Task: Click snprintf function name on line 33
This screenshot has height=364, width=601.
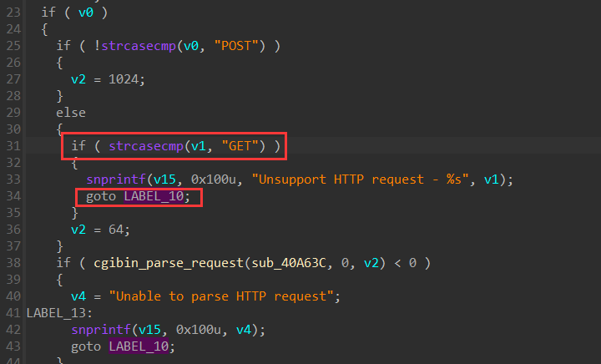Action: click(116, 179)
